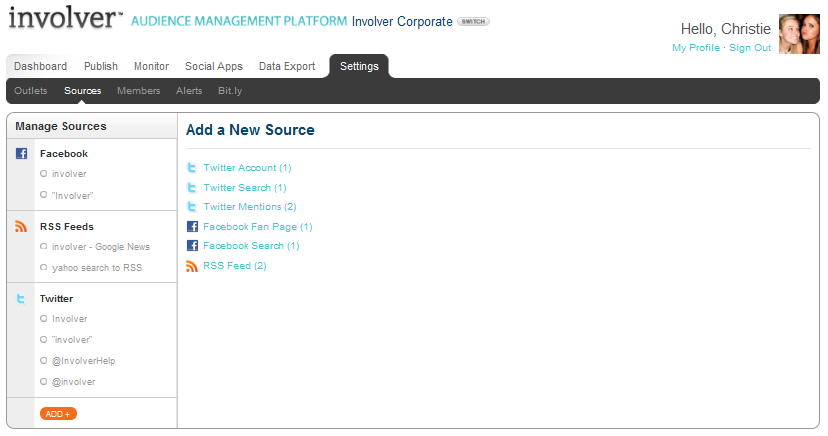The image size is (828, 436).
Task: Open the Dashboard tab
Action: (41, 66)
